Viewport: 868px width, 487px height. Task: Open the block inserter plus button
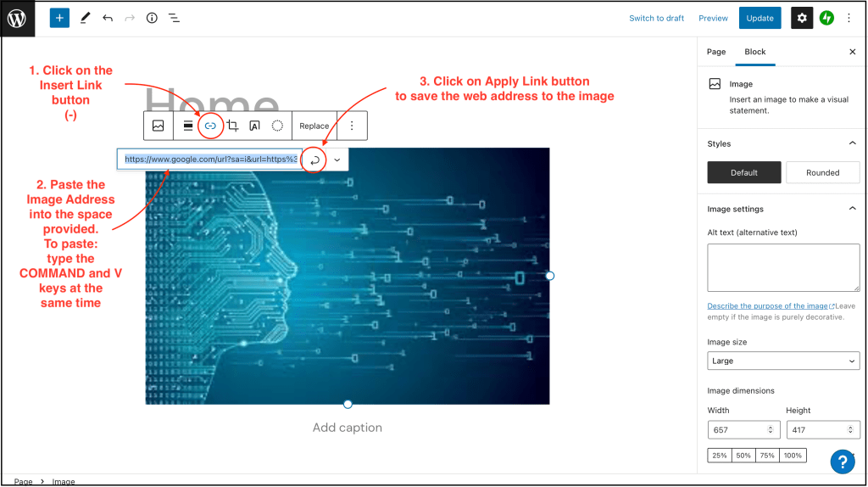coord(59,18)
